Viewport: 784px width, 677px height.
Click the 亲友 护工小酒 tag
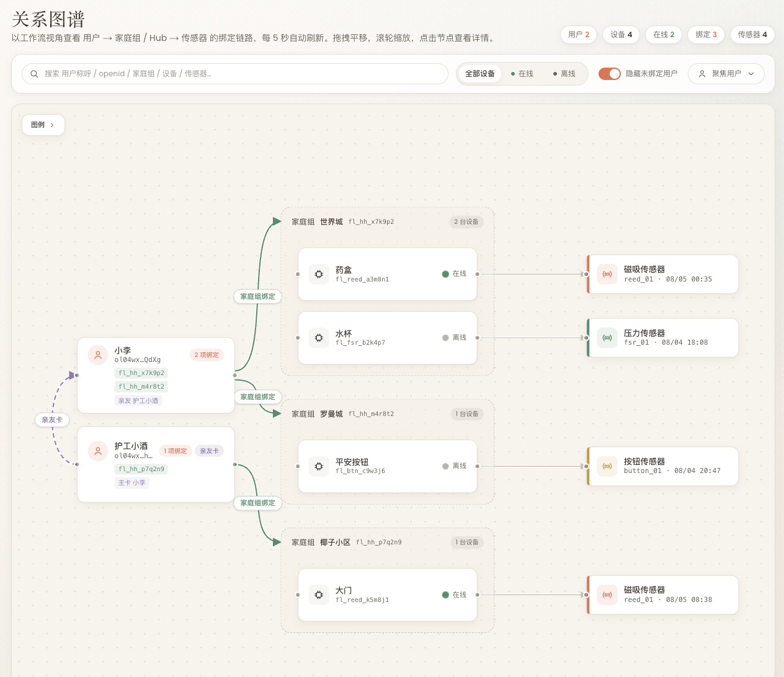click(x=138, y=400)
